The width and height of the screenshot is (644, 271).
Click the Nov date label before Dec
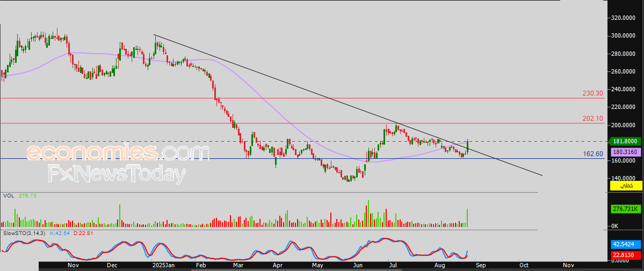click(x=73, y=266)
